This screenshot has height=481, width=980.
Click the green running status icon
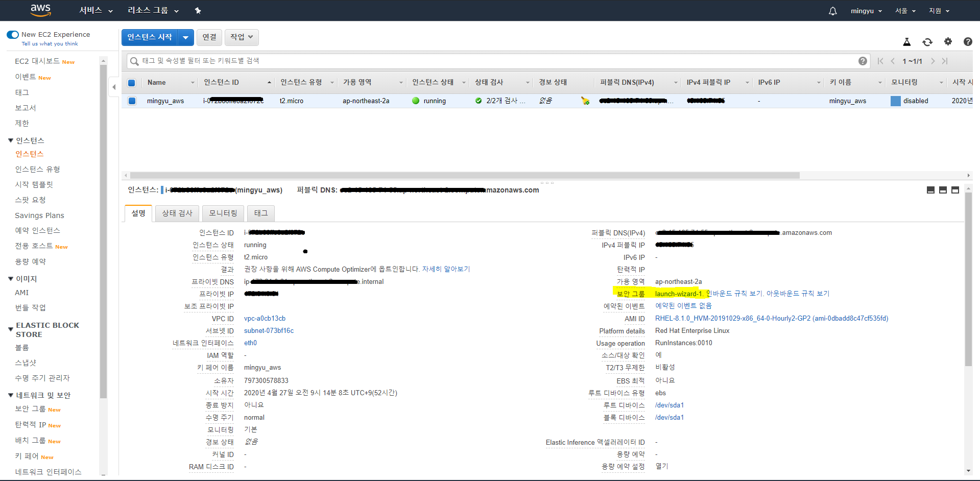pyautogui.click(x=416, y=101)
